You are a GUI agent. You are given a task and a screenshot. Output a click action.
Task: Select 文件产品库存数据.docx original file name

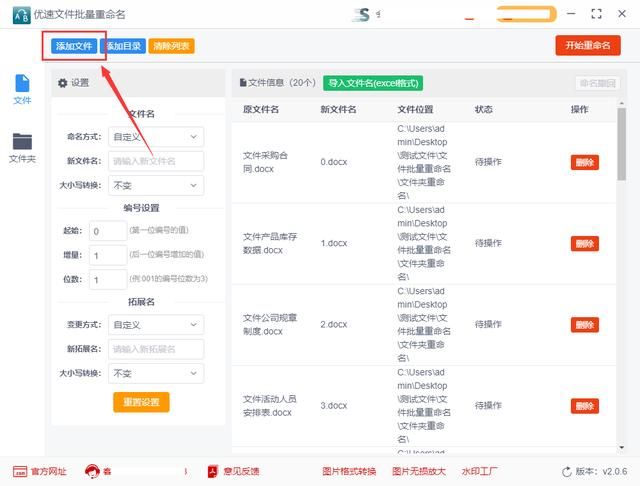(x=270, y=243)
